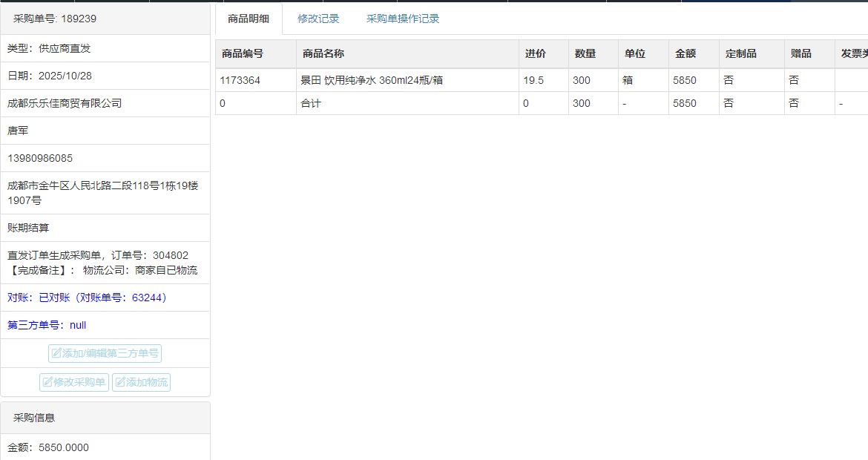
Task: Click the 商品名称 column header
Action: (x=323, y=54)
